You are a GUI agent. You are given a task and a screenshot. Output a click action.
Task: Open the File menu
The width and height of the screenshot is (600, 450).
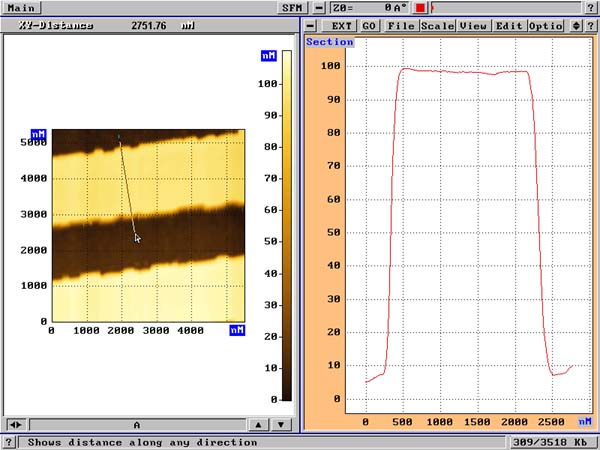402,25
